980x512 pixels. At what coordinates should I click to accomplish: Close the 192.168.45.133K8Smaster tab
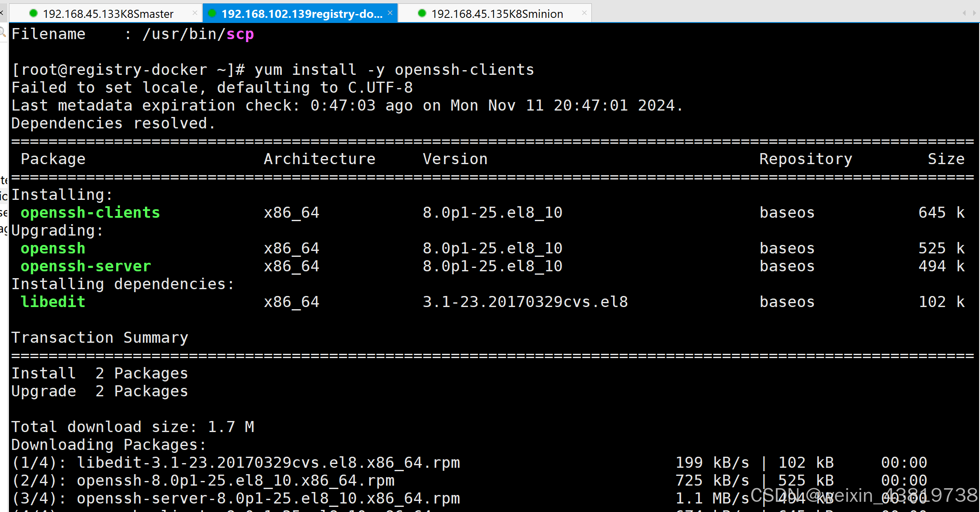click(x=195, y=13)
